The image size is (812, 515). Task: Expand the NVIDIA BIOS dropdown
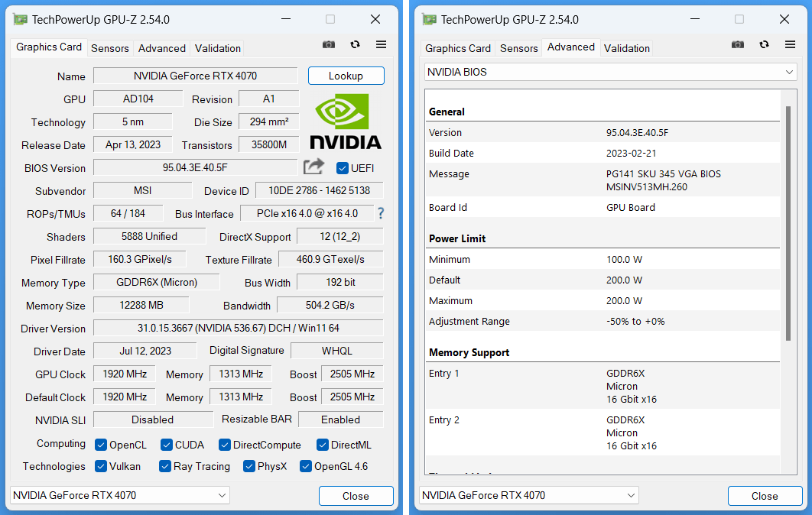(610, 72)
